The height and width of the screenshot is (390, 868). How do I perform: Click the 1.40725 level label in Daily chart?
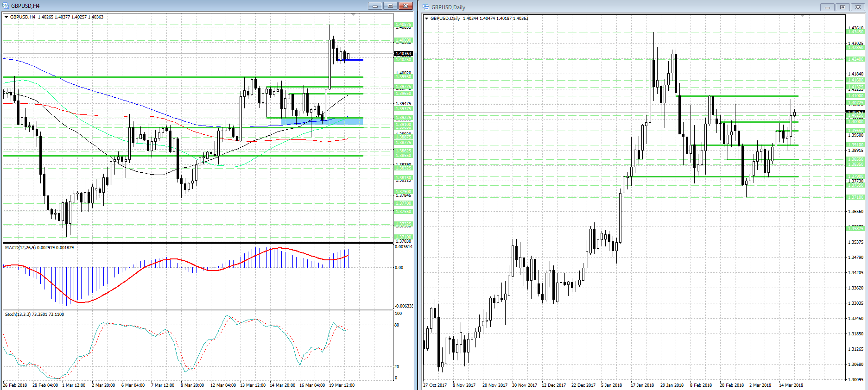(x=855, y=103)
